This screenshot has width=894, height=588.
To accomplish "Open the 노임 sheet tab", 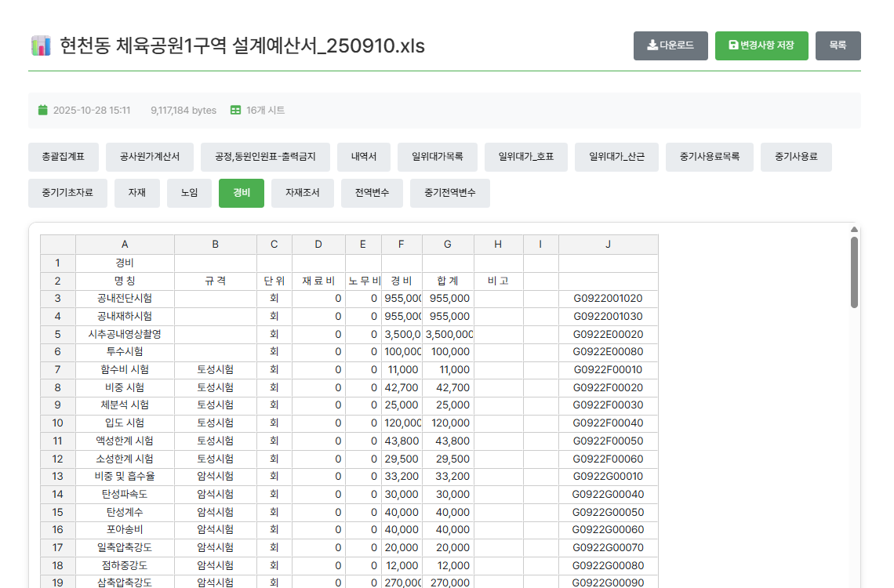I will (189, 193).
